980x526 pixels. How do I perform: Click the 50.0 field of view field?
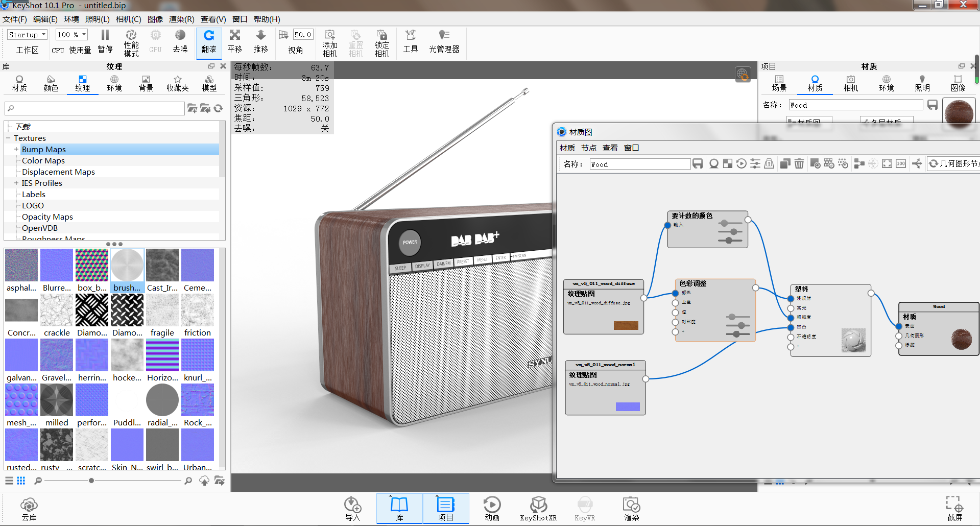tap(303, 35)
